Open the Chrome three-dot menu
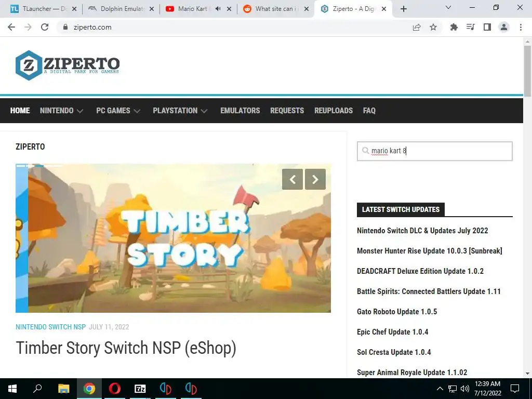 521,27
